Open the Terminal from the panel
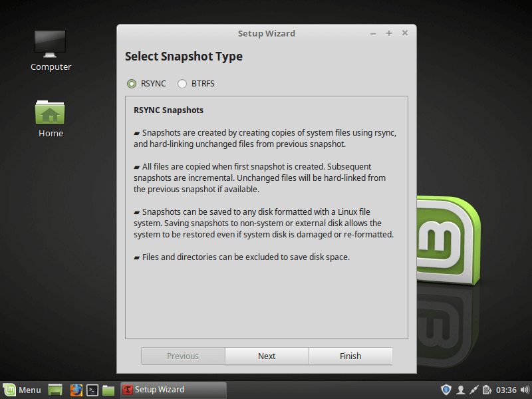This screenshot has height=399, width=532. [93, 390]
